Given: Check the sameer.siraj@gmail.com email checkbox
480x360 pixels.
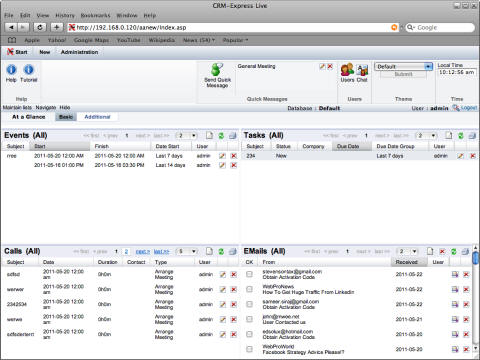Looking at the screenshot, I should click(x=249, y=304).
